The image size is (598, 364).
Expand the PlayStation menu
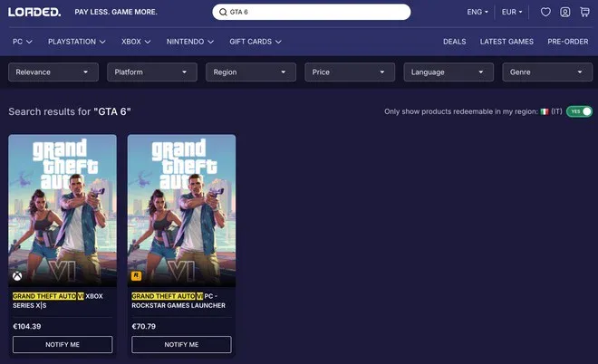click(77, 42)
